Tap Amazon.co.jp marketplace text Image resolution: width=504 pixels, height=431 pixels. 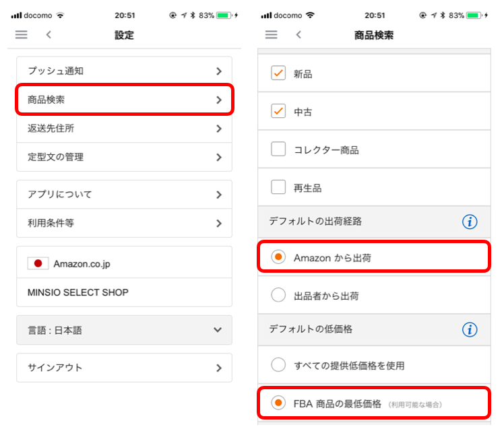coord(82,264)
